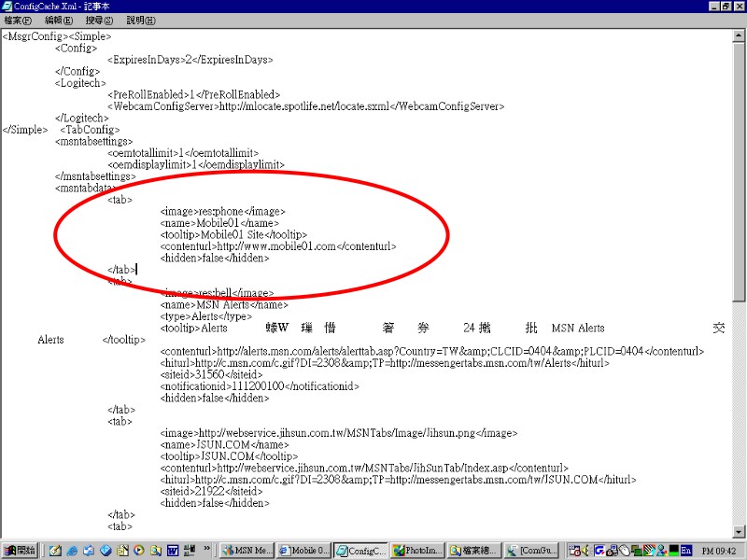Click the WebcamConfigServer URL line
This screenshot has height=560, width=747.
point(306,106)
